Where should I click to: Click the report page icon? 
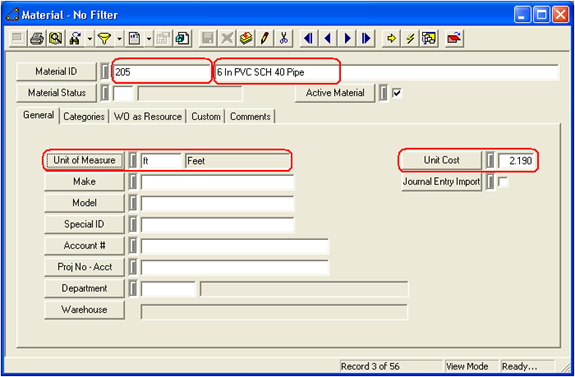coord(134,38)
